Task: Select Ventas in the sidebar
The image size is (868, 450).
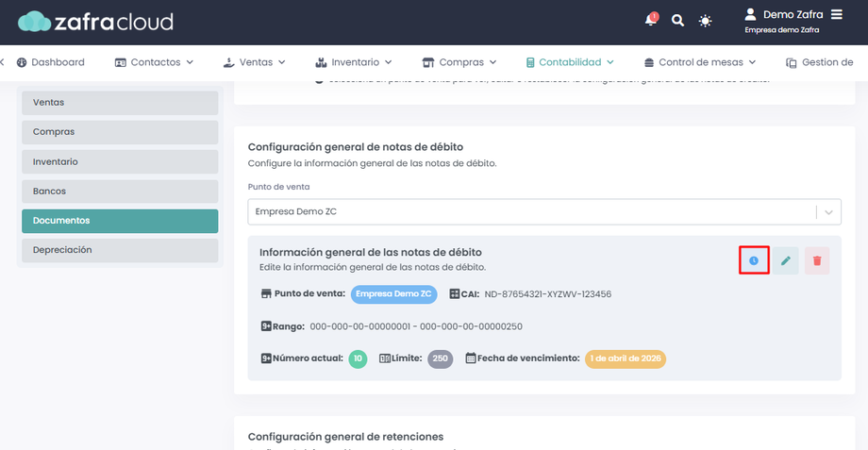Action: tap(120, 103)
